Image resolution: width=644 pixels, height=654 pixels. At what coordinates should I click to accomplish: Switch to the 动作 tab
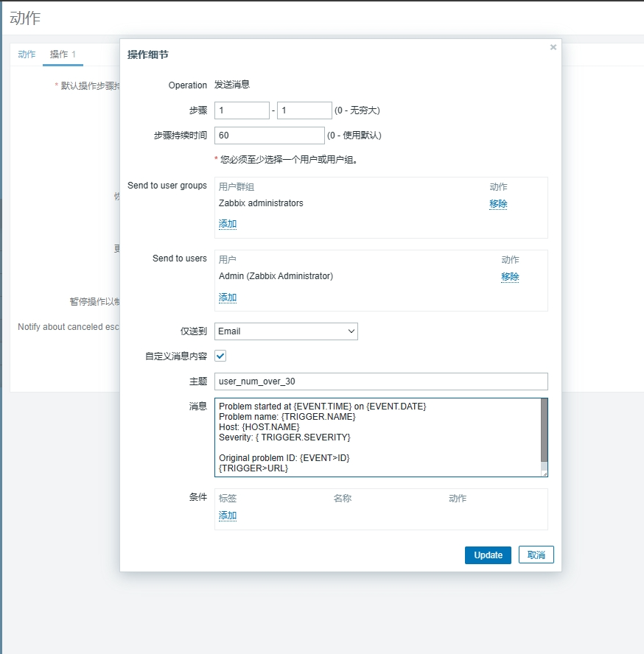coord(27,54)
